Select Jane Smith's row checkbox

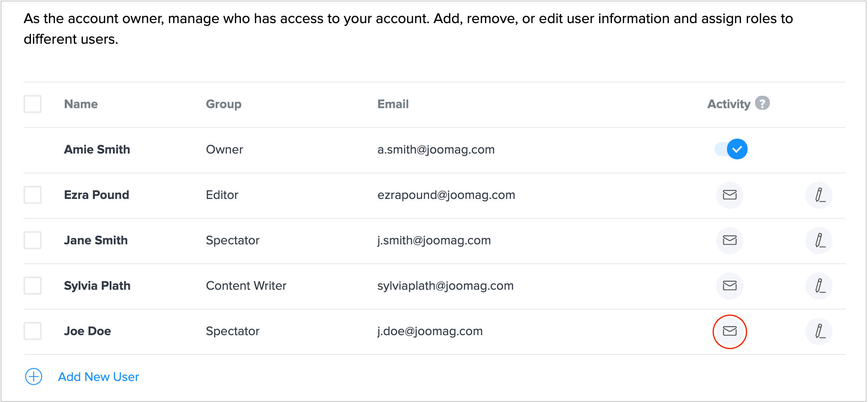(33, 240)
